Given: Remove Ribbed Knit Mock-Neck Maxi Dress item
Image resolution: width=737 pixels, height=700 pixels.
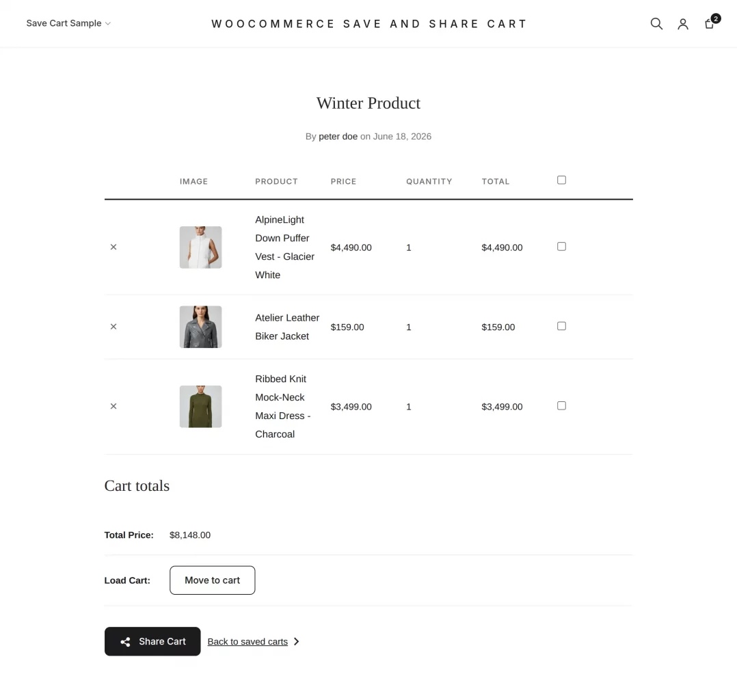Looking at the screenshot, I should pos(113,406).
